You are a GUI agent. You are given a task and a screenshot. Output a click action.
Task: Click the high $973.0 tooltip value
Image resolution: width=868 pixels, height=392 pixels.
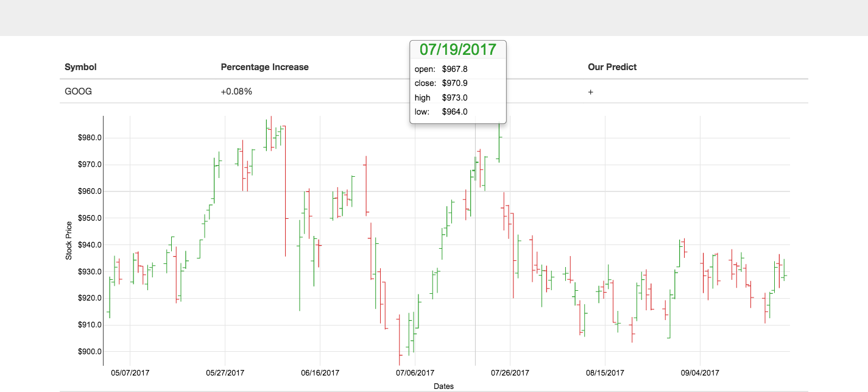(455, 98)
